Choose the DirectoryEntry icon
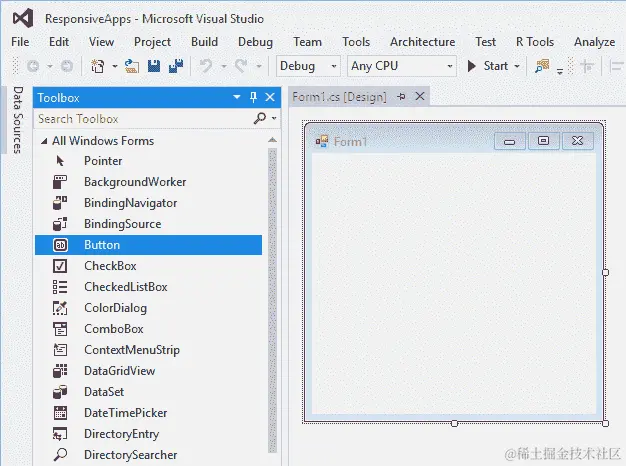This screenshot has height=466, width=626. [x=60, y=434]
